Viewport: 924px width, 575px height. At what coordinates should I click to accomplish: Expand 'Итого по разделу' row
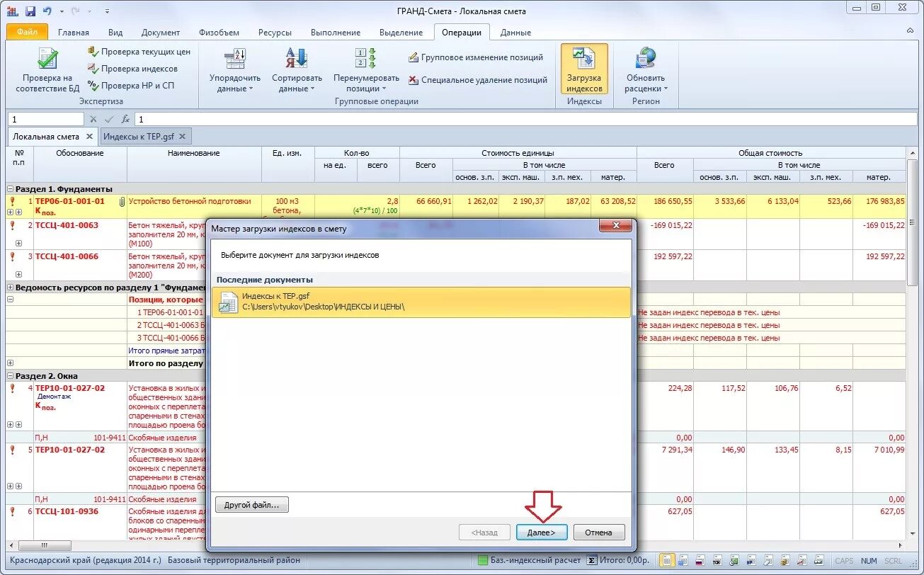pos(10,363)
